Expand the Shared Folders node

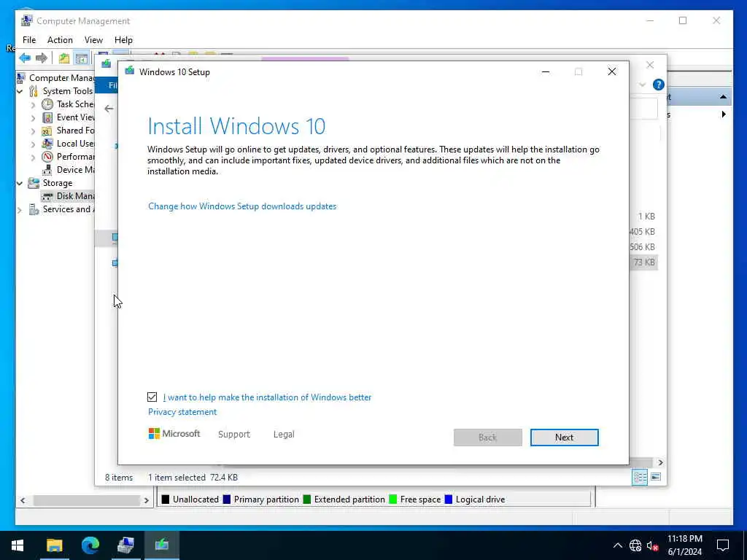click(33, 131)
